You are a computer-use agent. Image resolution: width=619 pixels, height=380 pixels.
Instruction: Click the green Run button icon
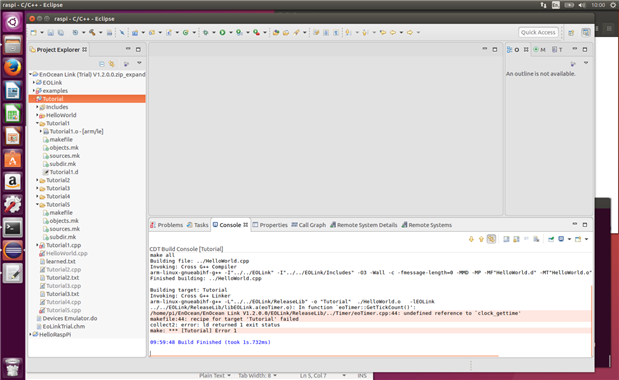click(223, 33)
